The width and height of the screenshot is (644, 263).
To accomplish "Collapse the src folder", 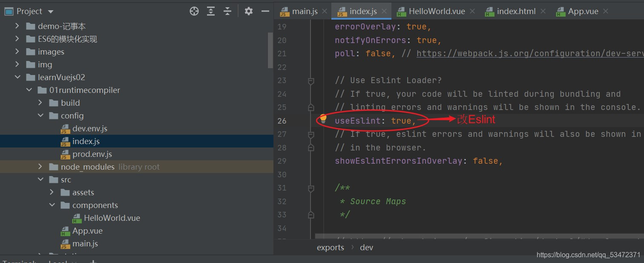I will coord(40,179).
